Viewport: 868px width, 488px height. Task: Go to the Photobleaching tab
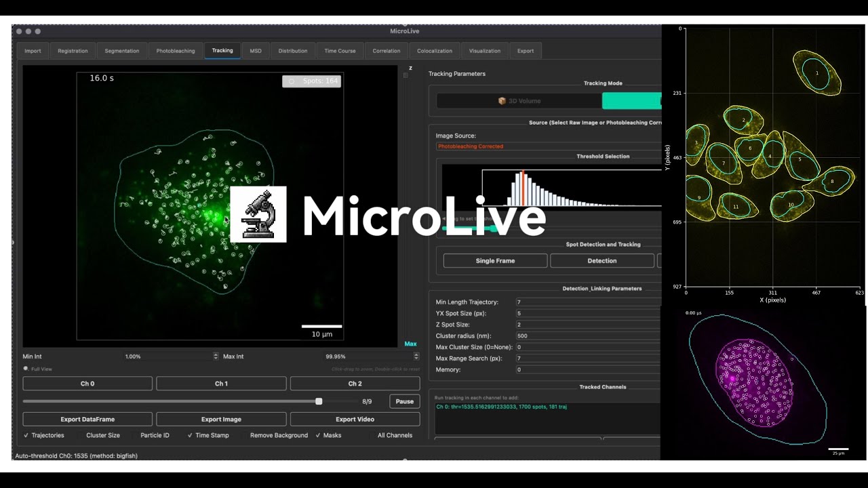(176, 51)
